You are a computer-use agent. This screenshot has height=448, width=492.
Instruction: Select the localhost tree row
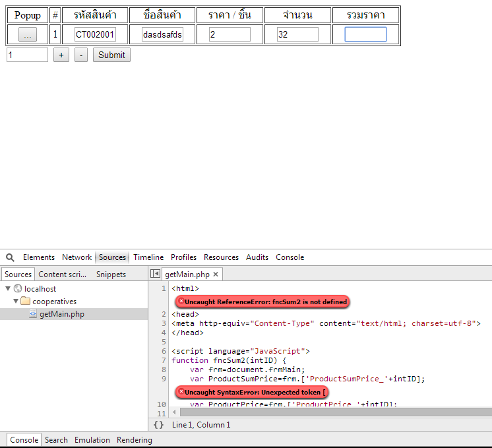coord(74,289)
